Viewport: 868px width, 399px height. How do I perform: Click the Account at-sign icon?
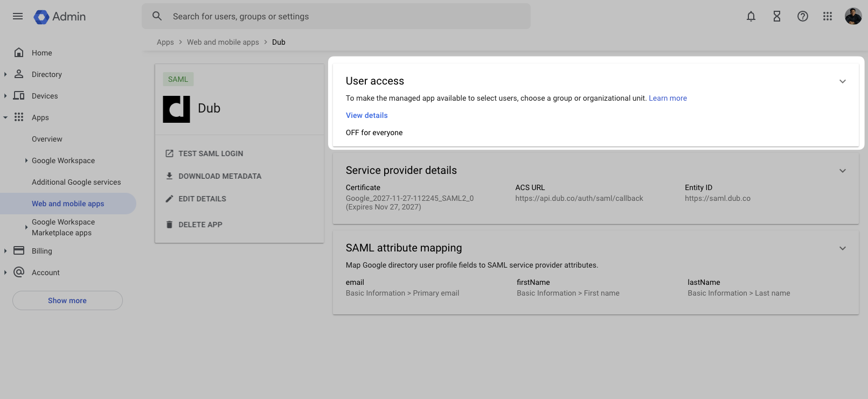[x=19, y=272]
